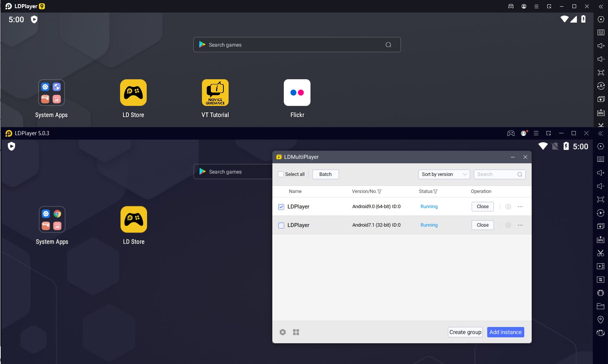Click the magnifier icon in LDPlayer 9 search bar
The height and width of the screenshot is (364, 608).
coord(388,45)
